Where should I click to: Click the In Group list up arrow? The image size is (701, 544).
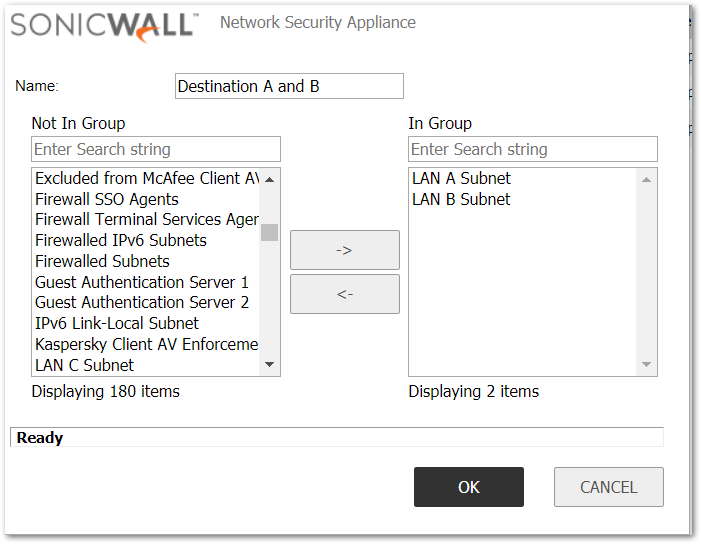tap(646, 180)
